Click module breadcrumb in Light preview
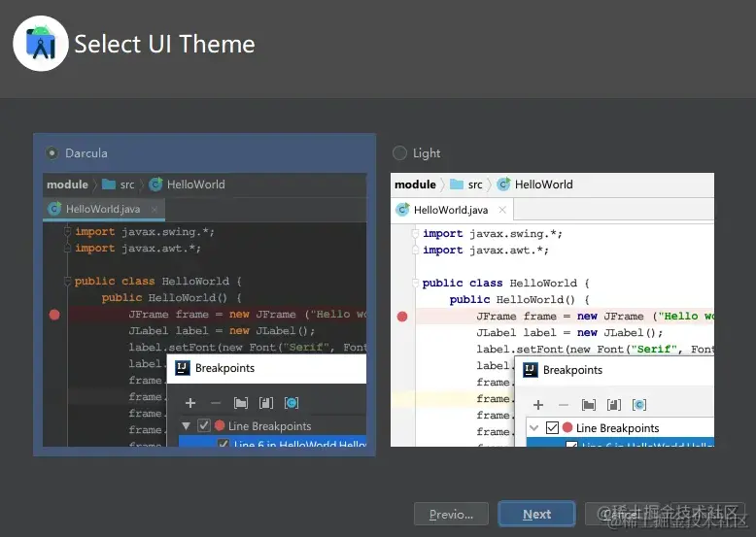This screenshot has height=537, width=756. [415, 185]
